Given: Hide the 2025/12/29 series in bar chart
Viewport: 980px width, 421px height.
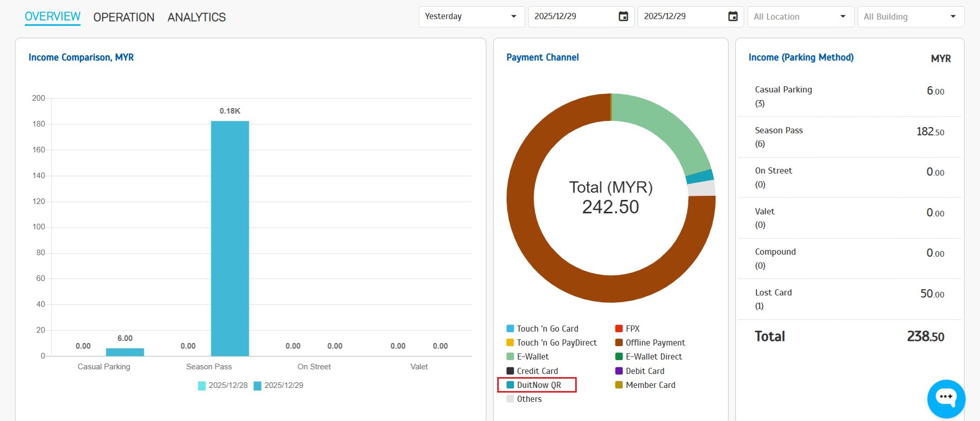Looking at the screenshot, I should click(x=279, y=385).
